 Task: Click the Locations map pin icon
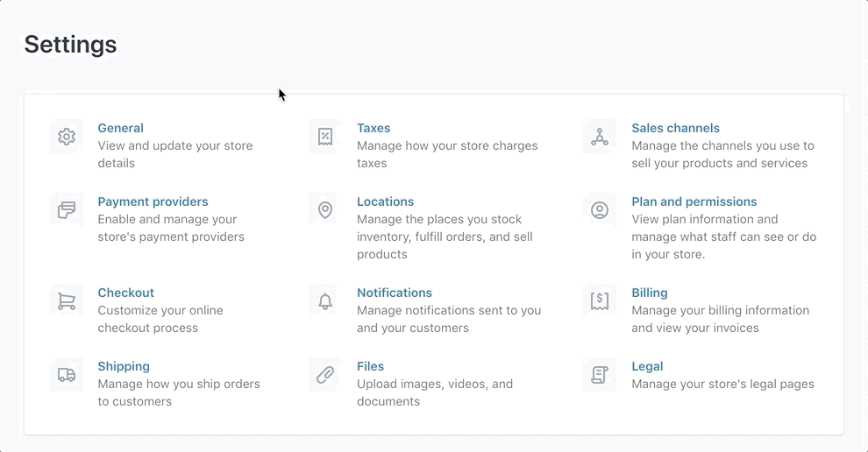[325, 210]
